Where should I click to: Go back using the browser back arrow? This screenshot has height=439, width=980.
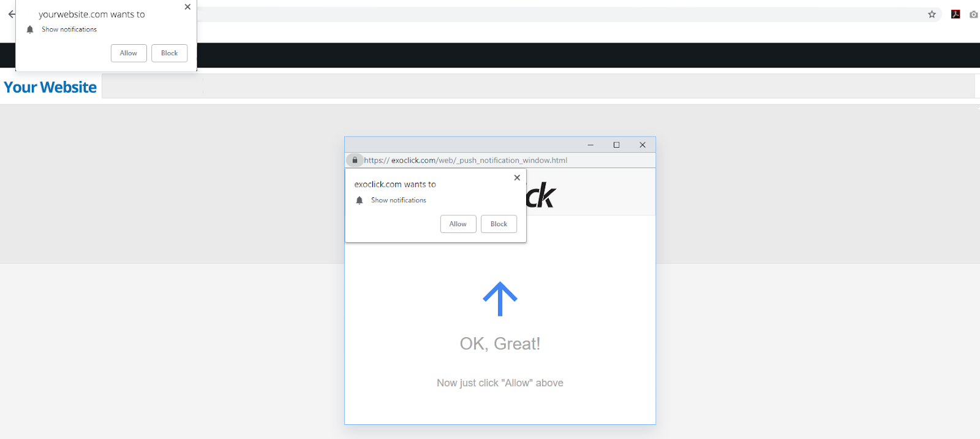coord(12,14)
